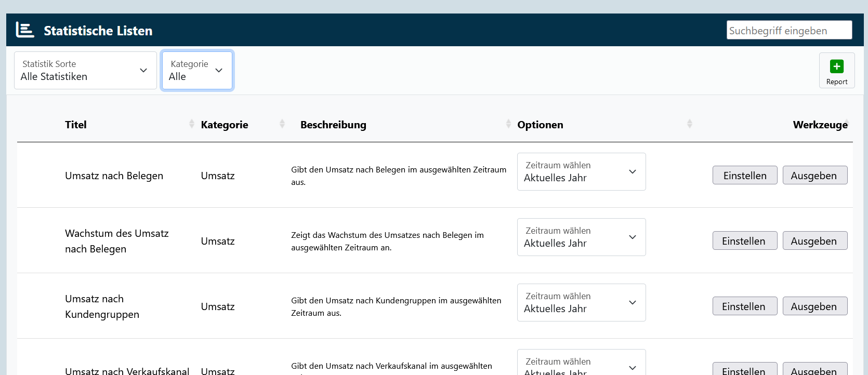Viewport: 868px width, 375px height.
Task: Click Ausgeben for Umsatz nach Kundengruppen
Action: 814,306
